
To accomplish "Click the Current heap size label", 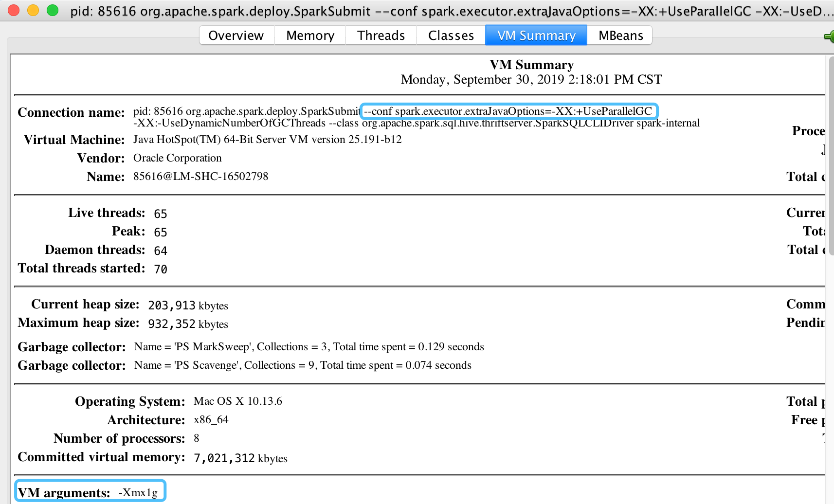I will click(85, 304).
